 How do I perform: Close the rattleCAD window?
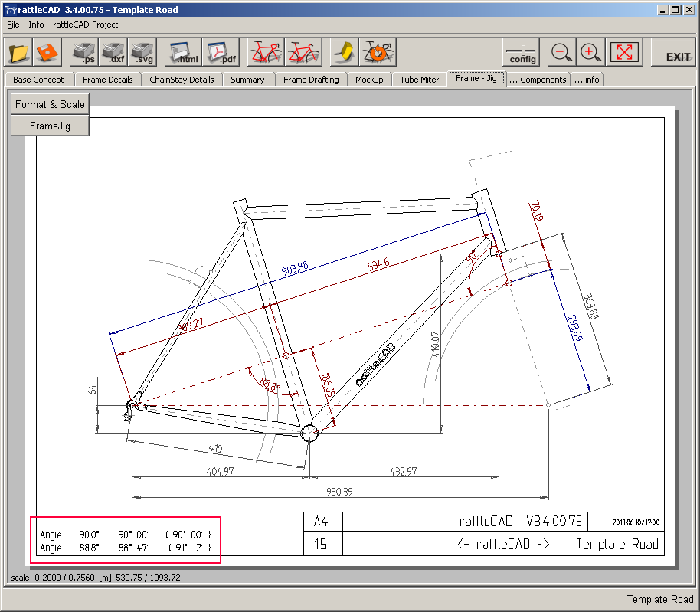[689, 9]
